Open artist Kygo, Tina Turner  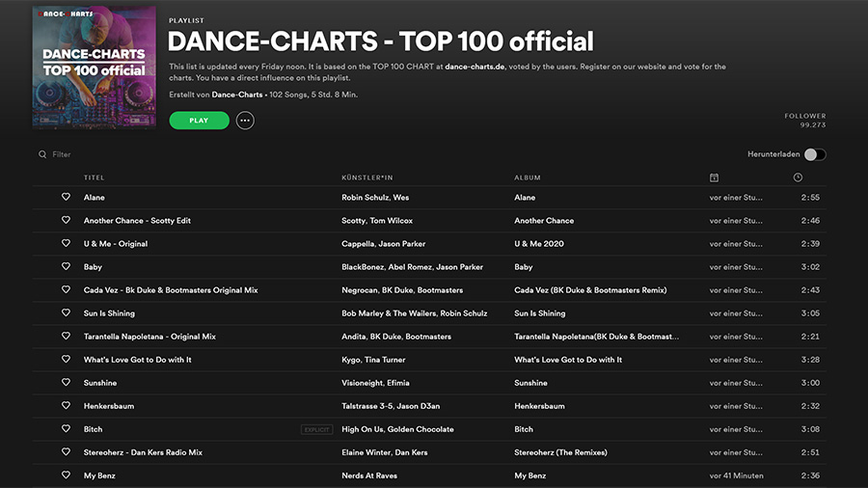pos(373,360)
